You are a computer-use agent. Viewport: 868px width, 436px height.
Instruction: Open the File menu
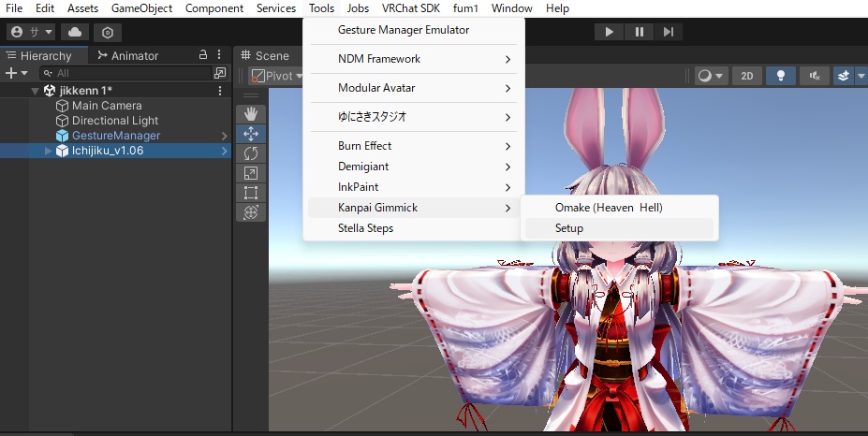(x=14, y=8)
